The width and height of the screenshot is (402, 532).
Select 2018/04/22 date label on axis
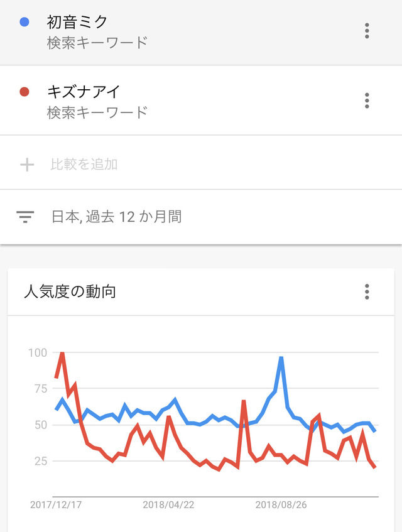pyautogui.click(x=168, y=505)
